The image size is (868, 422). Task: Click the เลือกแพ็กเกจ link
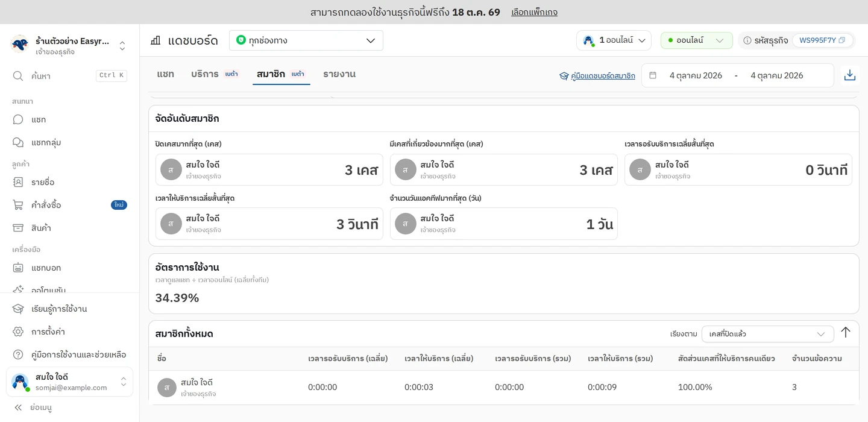tap(534, 12)
